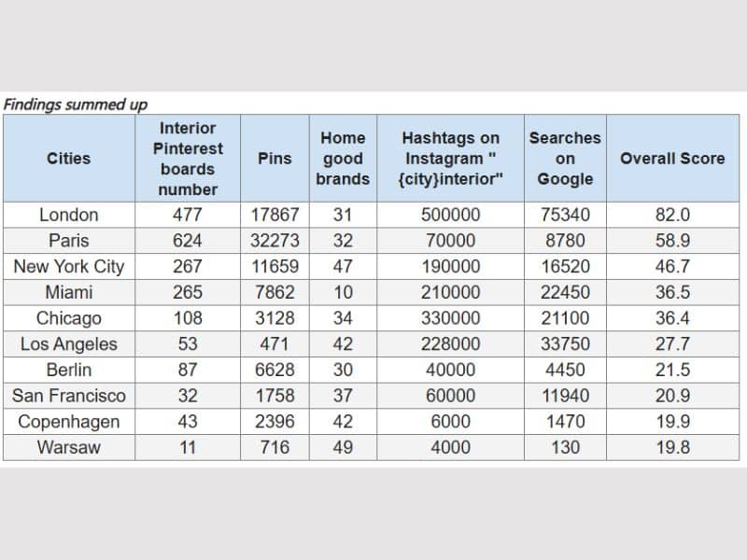Viewport: 747px width, 560px height.
Task: Select the New York City cell
Action: point(69,267)
